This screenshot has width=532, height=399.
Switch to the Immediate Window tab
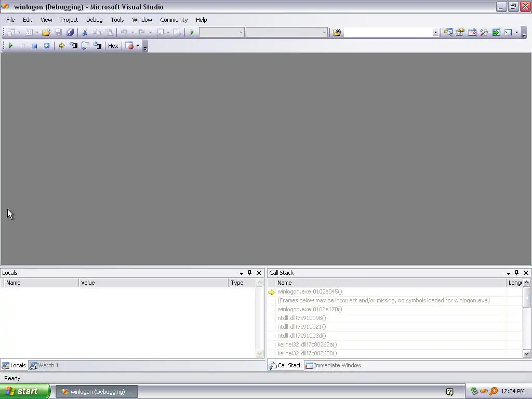click(x=334, y=365)
